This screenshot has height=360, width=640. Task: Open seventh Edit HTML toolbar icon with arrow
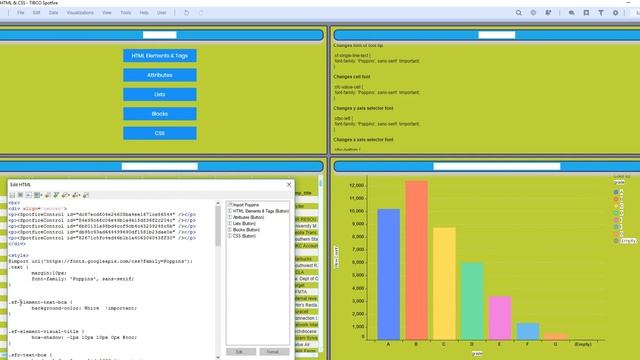point(66,195)
